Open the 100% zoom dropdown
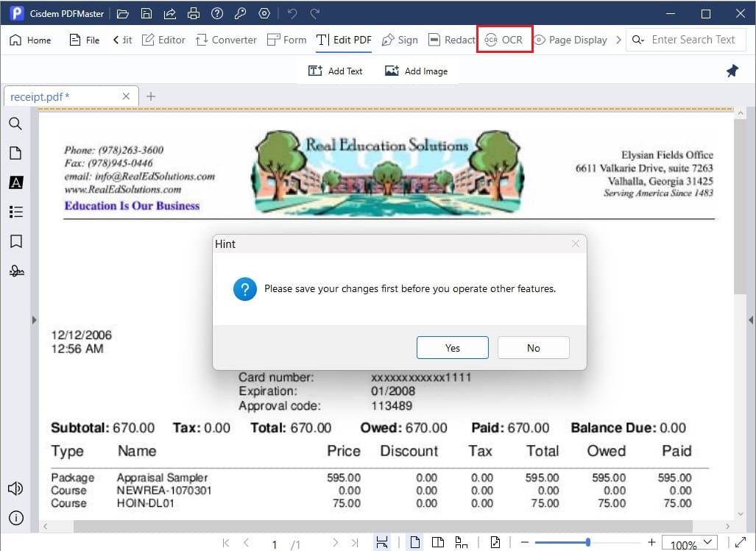This screenshot has height=551, width=756. (x=690, y=544)
